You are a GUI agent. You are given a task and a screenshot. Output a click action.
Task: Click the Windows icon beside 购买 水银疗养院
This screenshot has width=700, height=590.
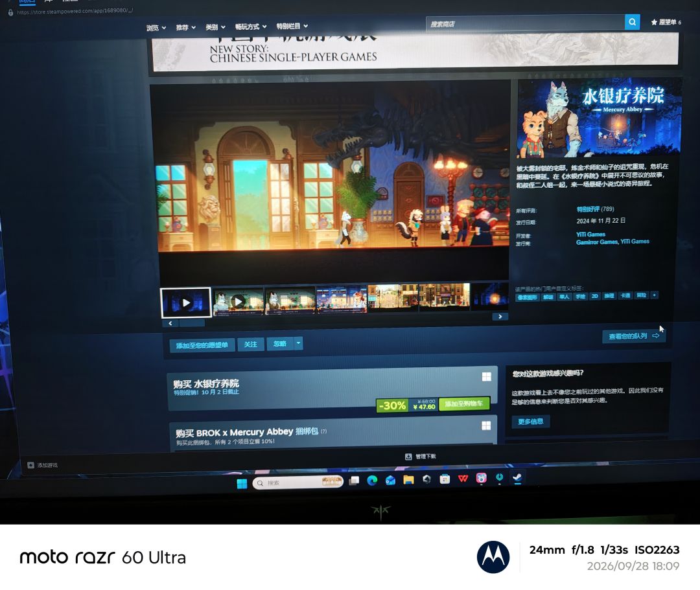[487, 377]
